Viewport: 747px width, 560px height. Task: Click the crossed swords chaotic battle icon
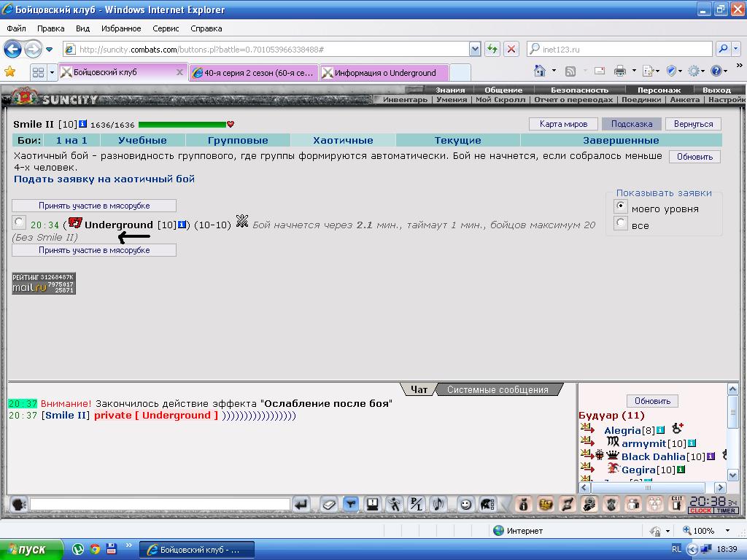click(x=242, y=221)
